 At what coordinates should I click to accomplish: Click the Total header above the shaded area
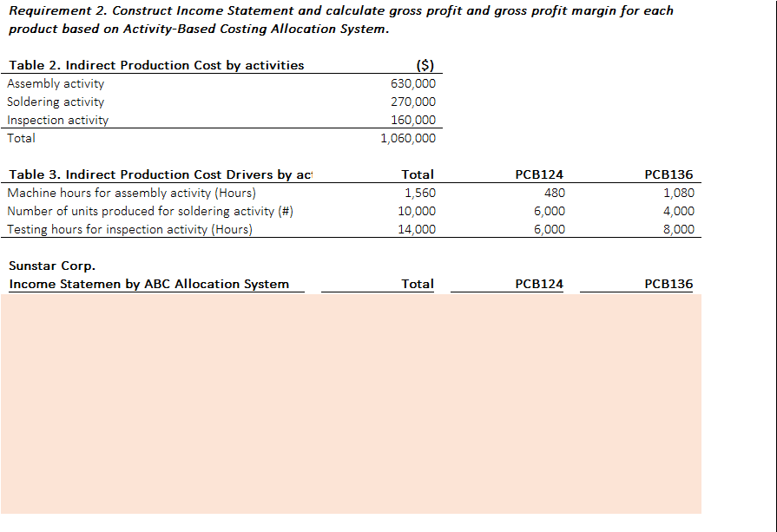(418, 284)
